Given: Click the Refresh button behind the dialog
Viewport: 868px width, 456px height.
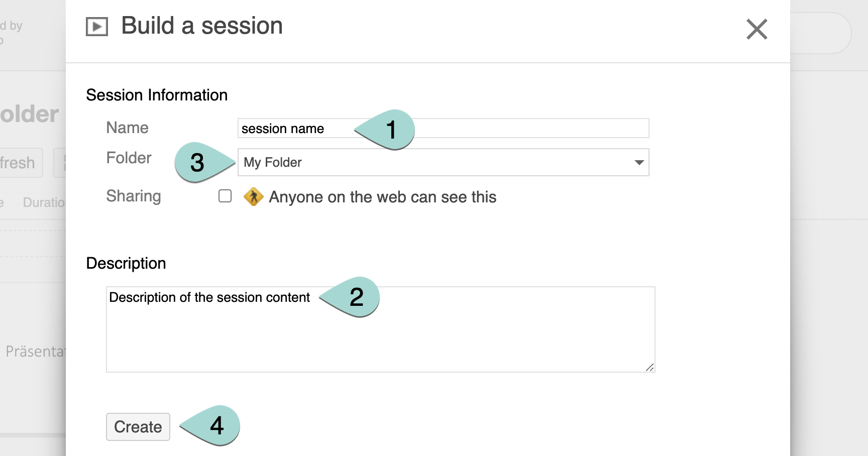Looking at the screenshot, I should tap(20, 163).
